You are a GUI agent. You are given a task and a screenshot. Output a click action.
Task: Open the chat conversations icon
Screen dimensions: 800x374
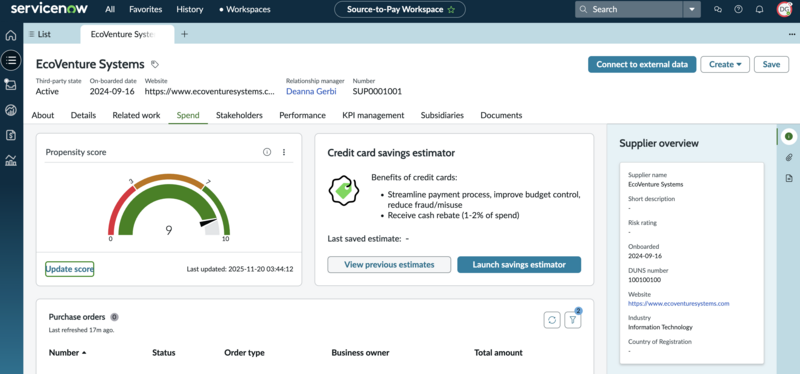point(718,9)
